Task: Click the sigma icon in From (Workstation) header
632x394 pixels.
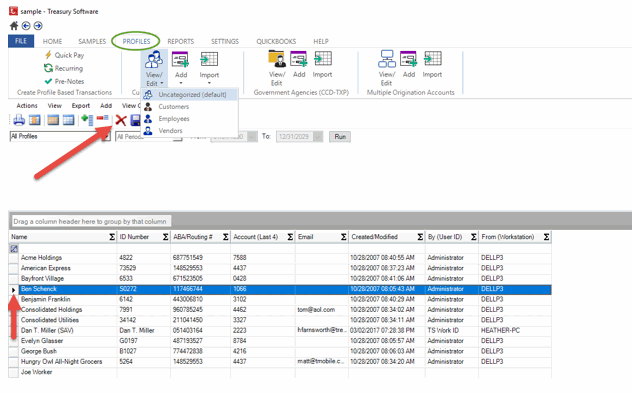Action: [x=546, y=237]
